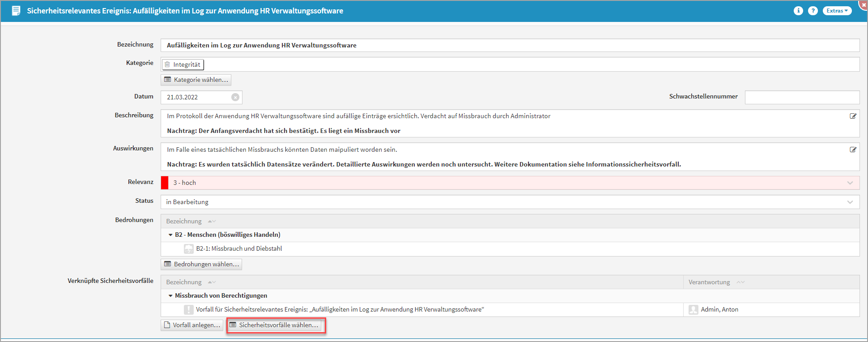The image size is (868, 342).
Task: Remove Integrität category via trash icon
Action: tap(167, 64)
